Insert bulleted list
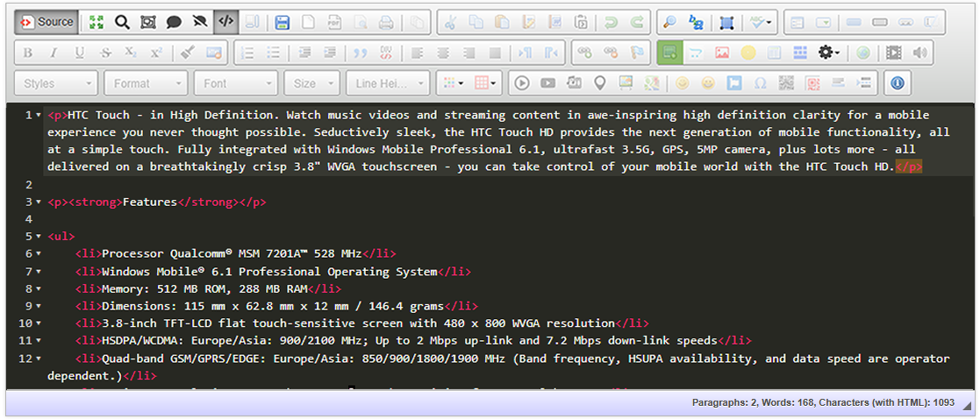This screenshot has width=980, height=419. coord(273,53)
